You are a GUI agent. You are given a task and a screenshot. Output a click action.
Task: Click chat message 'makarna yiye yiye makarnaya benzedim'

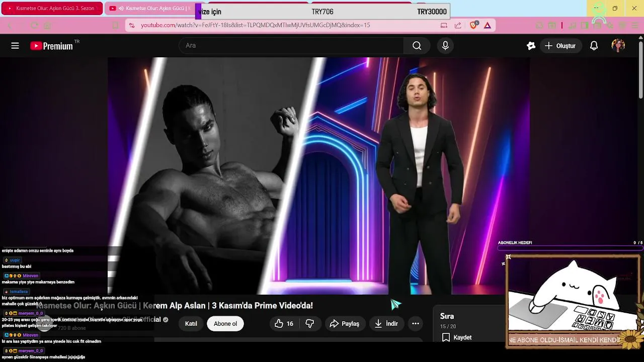[38, 282]
